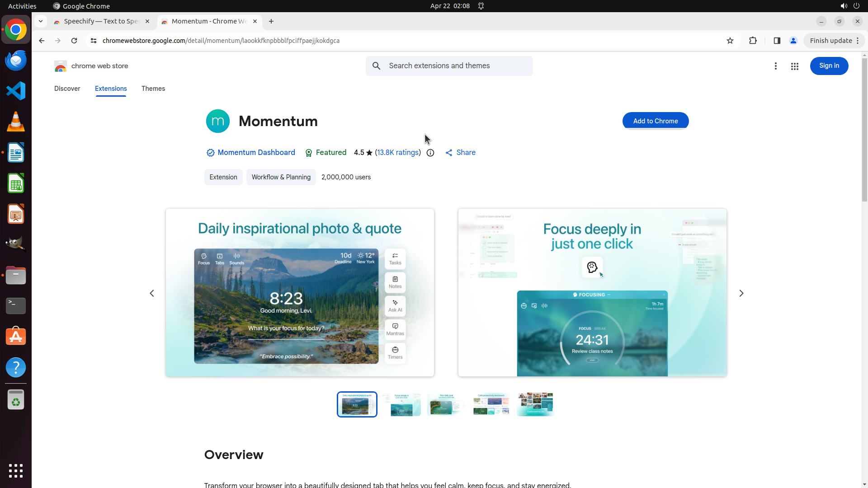Bookmark this page with star icon
The height and width of the screenshot is (488, 868).
tap(730, 41)
